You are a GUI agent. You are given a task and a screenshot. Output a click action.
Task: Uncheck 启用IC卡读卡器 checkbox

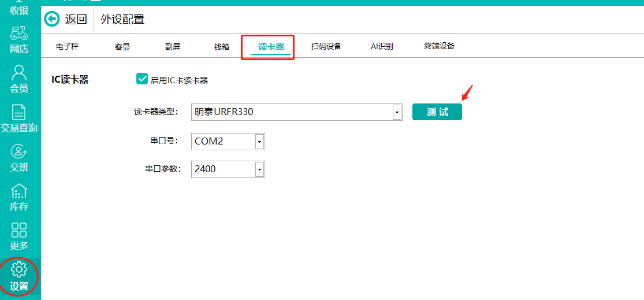pyautogui.click(x=142, y=79)
